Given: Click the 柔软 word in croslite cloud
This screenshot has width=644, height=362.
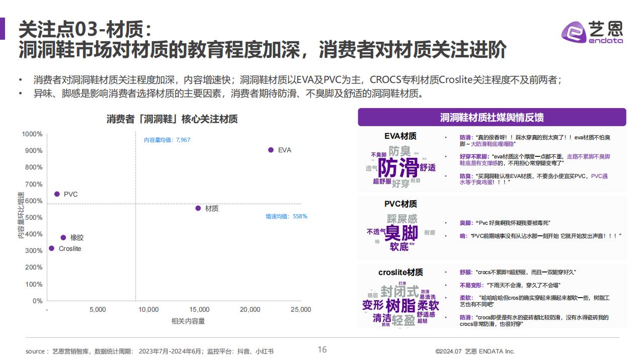Looking at the screenshot, I should point(428,306).
